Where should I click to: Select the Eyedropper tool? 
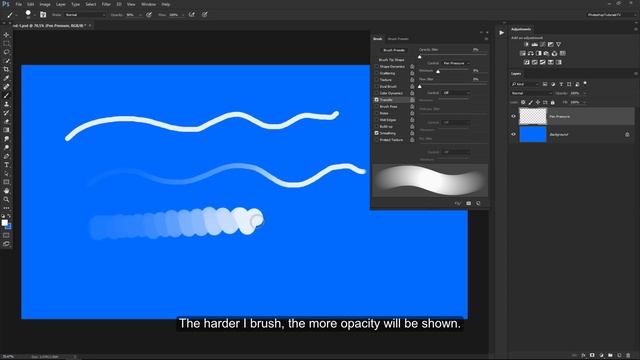point(6,78)
